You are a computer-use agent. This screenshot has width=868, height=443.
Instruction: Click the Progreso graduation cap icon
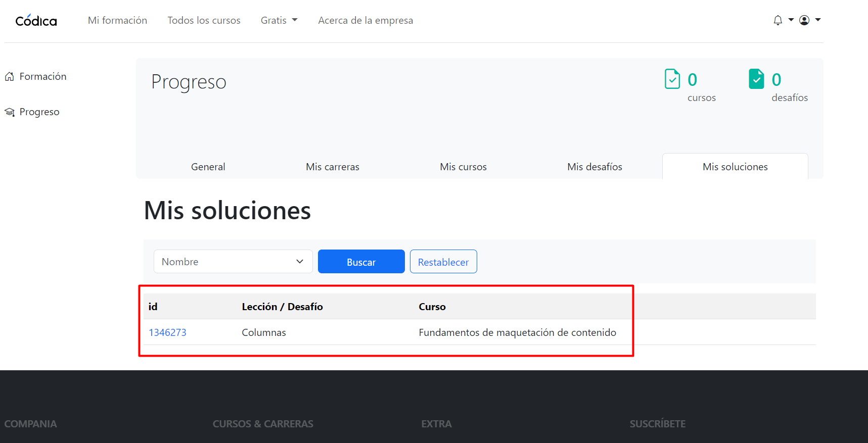(10, 112)
